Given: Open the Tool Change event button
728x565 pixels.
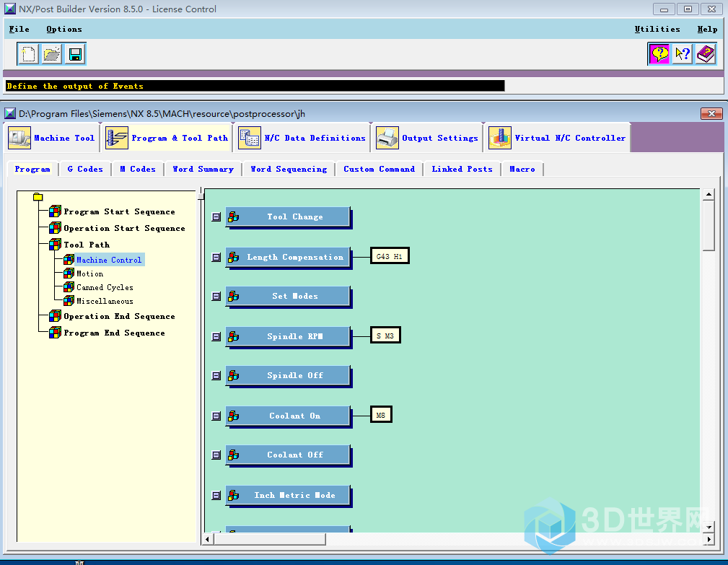Looking at the screenshot, I should [x=289, y=217].
